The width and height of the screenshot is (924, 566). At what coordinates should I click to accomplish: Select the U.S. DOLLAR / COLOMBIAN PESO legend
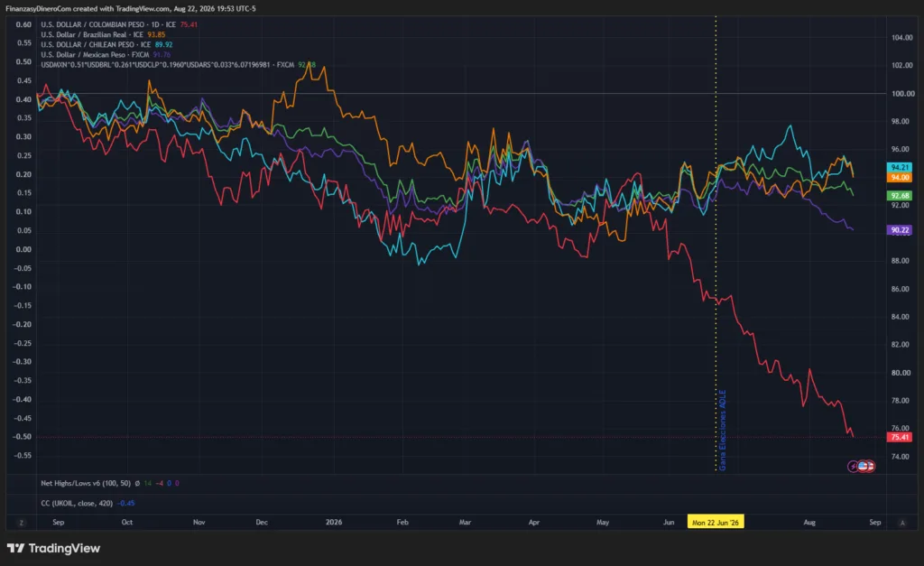(108, 24)
